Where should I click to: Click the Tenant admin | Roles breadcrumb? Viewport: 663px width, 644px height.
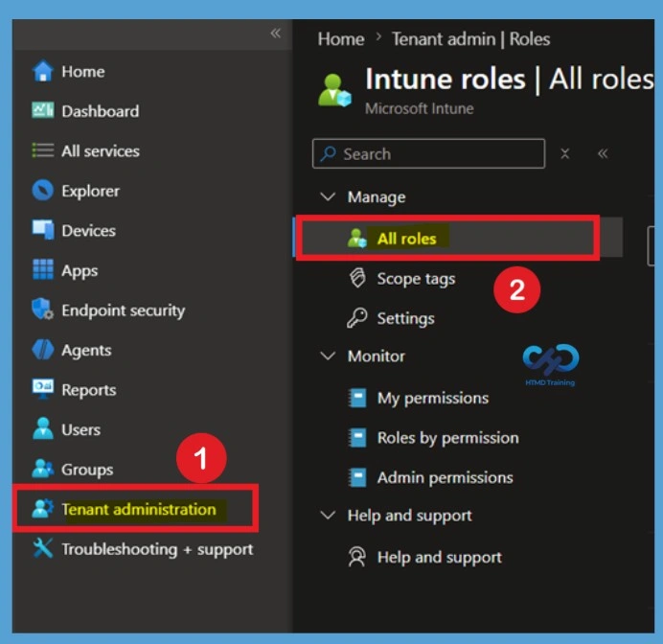(470, 39)
